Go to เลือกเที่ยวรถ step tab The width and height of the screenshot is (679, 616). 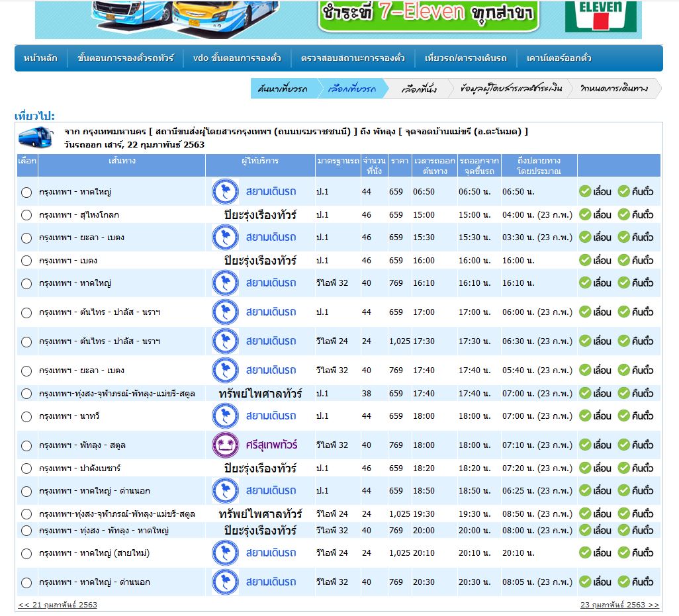click(352, 89)
